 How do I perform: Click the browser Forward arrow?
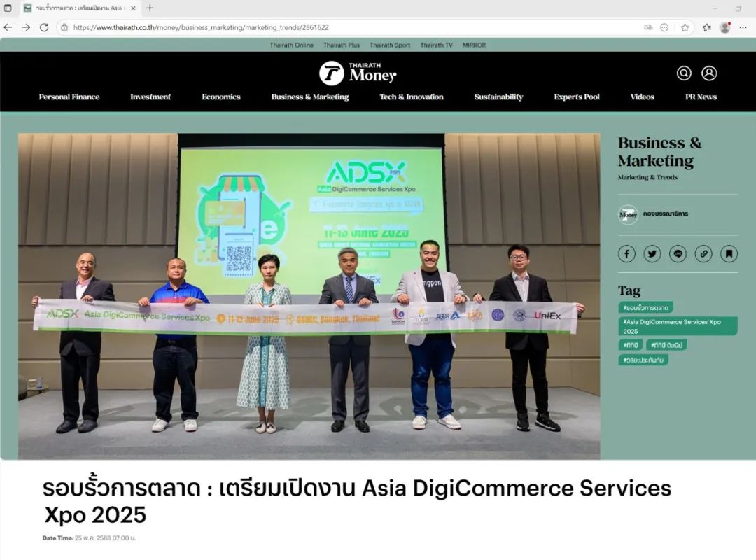[26, 27]
